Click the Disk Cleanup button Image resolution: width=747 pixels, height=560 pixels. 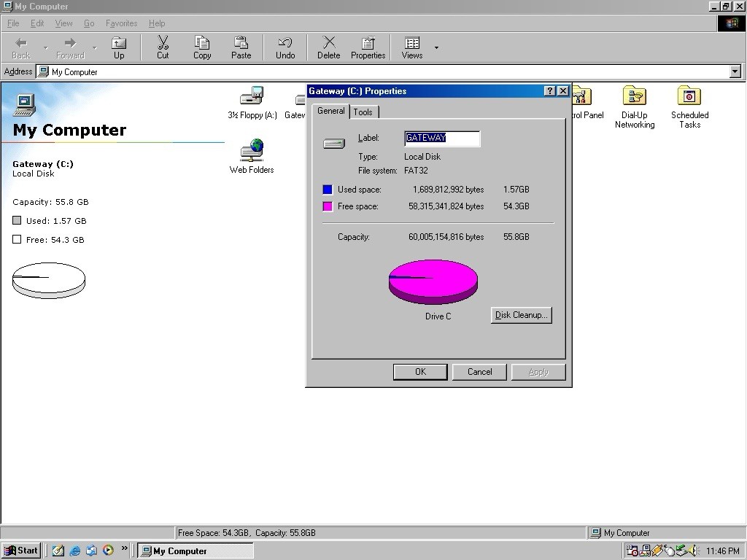point(521,315)
